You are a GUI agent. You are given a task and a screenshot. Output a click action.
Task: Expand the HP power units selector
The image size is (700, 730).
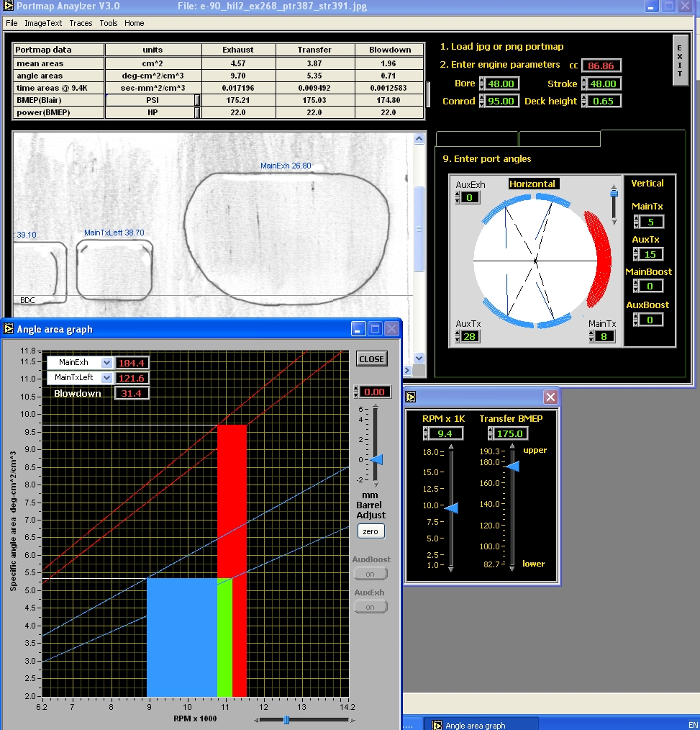(197, 112)
